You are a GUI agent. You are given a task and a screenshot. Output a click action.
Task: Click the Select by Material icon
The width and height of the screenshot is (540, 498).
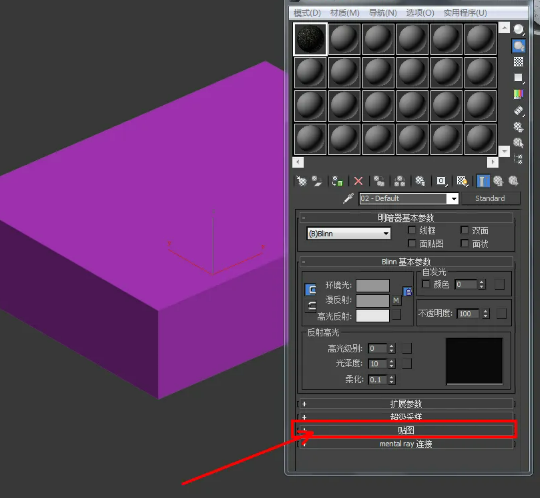coord(519,143)
